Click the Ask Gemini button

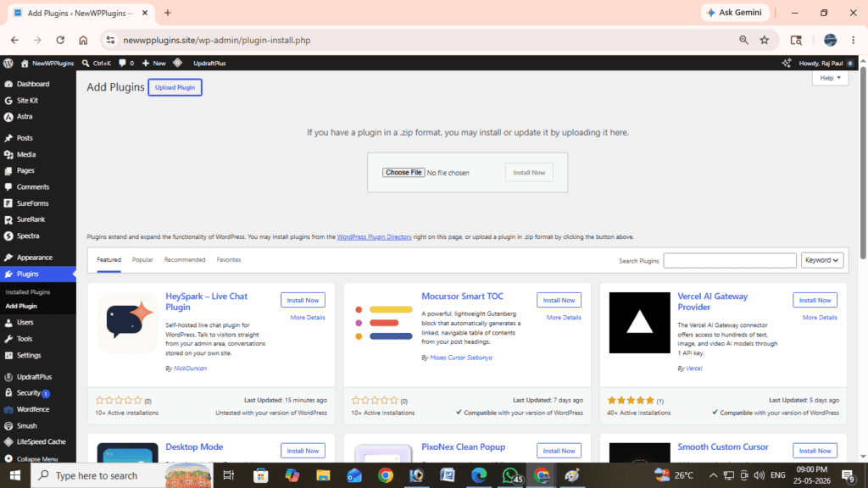point(735,13)
